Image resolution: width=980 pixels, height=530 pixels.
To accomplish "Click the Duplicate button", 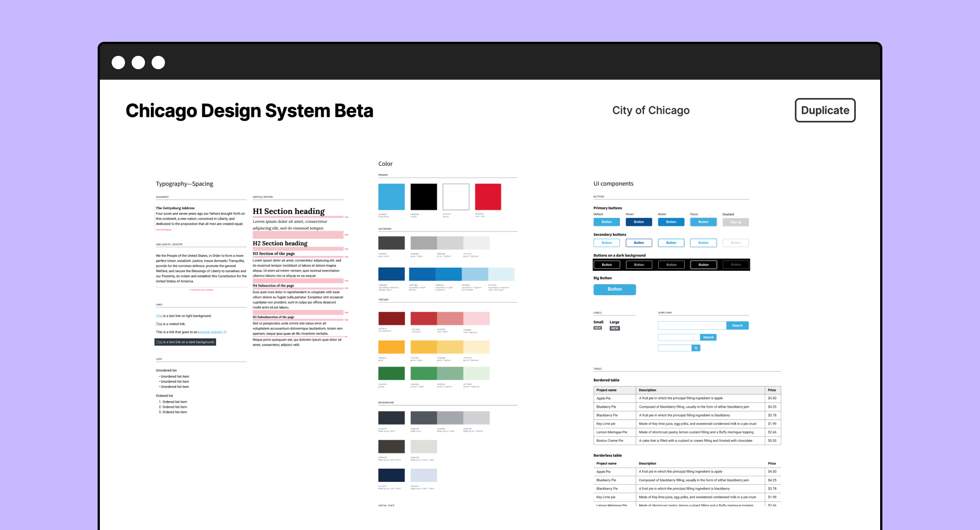I will pyautogui.click(x=824, y=109).
